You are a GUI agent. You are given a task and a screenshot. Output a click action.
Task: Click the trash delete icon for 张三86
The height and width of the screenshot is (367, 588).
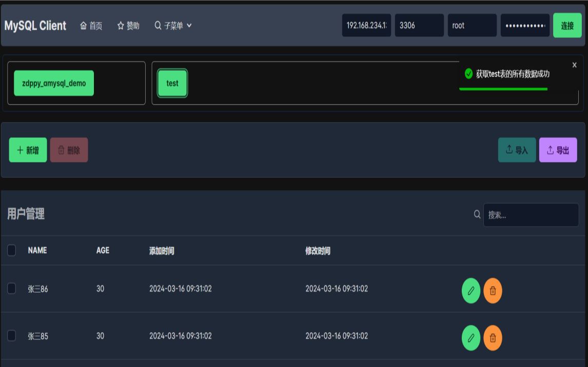(x=492, y=291)
